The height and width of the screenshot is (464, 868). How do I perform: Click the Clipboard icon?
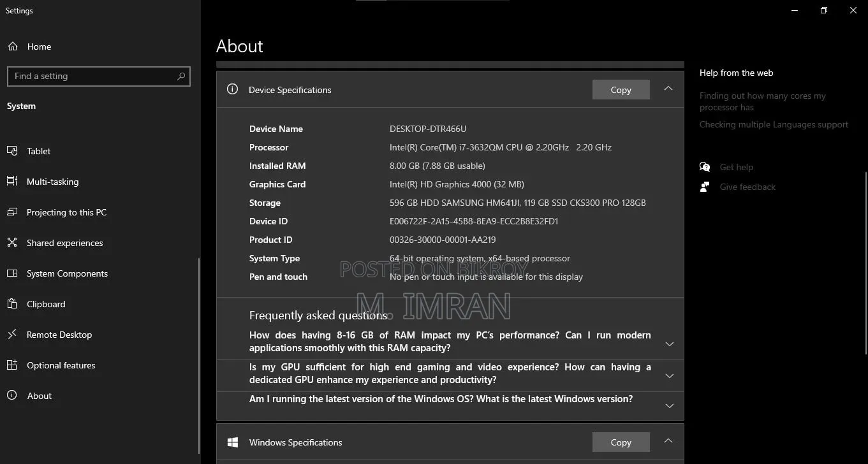pyautogui.click(x=12, y=304)
